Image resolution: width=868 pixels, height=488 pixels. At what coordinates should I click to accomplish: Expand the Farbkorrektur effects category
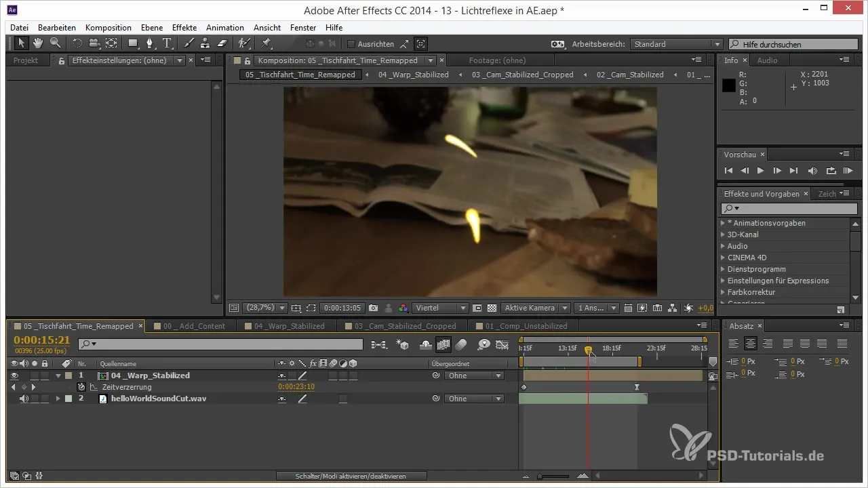click(723, 292)
